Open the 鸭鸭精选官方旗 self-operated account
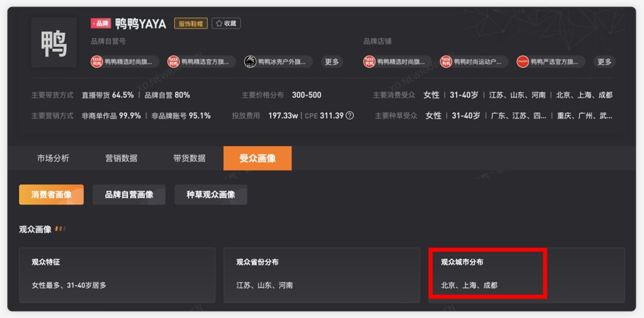 (x=202, y=62)
